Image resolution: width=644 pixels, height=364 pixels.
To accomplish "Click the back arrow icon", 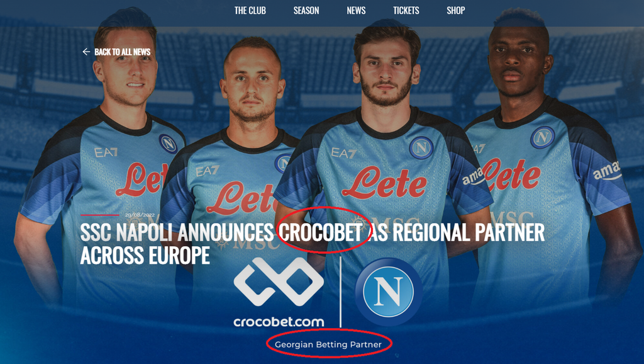I will pyautogui.click(x=86, y=52).
